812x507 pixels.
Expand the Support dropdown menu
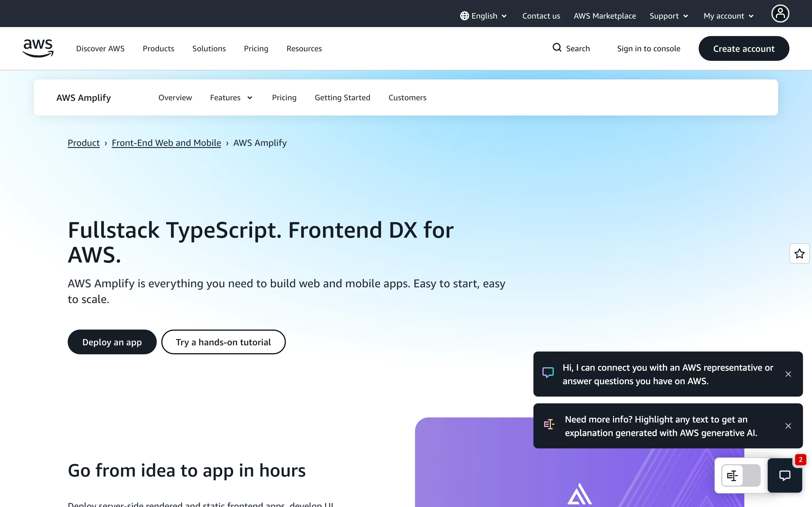point(668,16)
